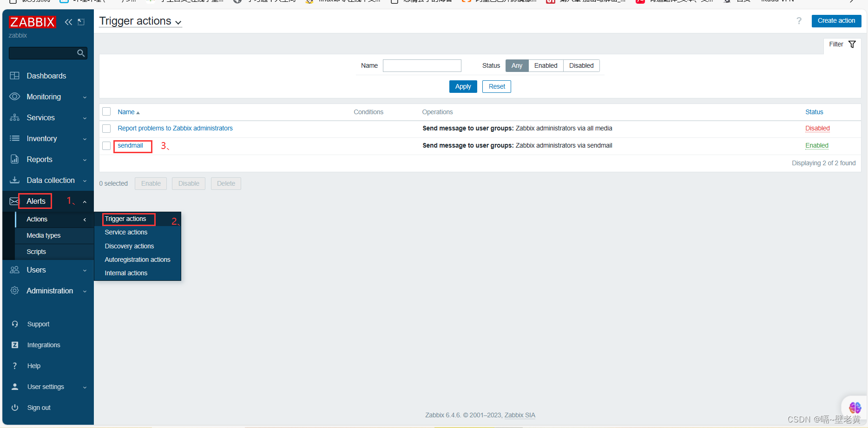This screenshot has height=428, width=868.
Task: Expand the Data collection menu chevron
Action: (x=85, y=181)
